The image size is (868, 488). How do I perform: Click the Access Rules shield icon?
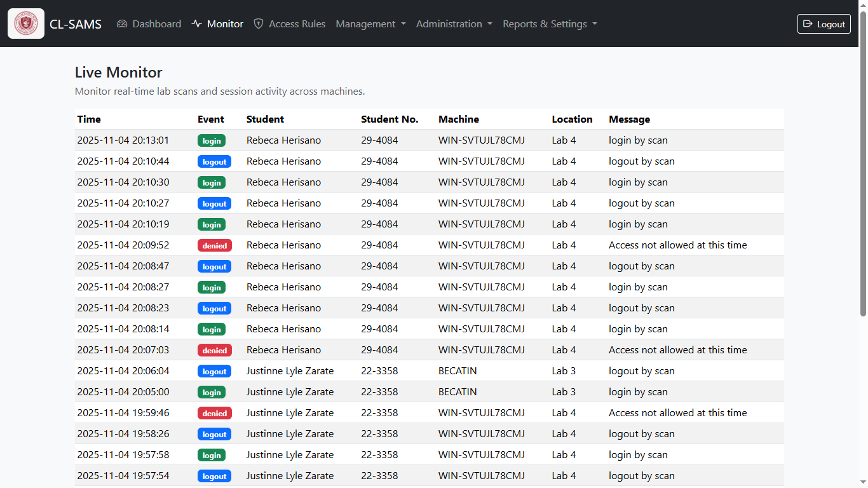[x=259, y=24]
